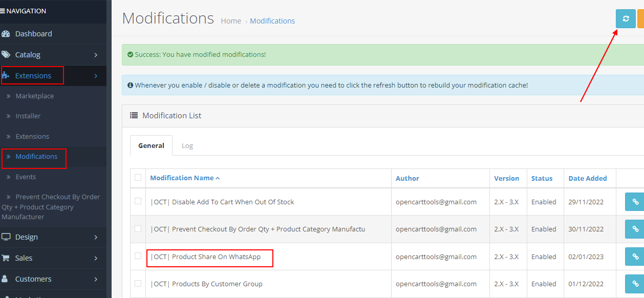
Task: Toggle the select-all checkbox in table header
Action: point(138,178)
